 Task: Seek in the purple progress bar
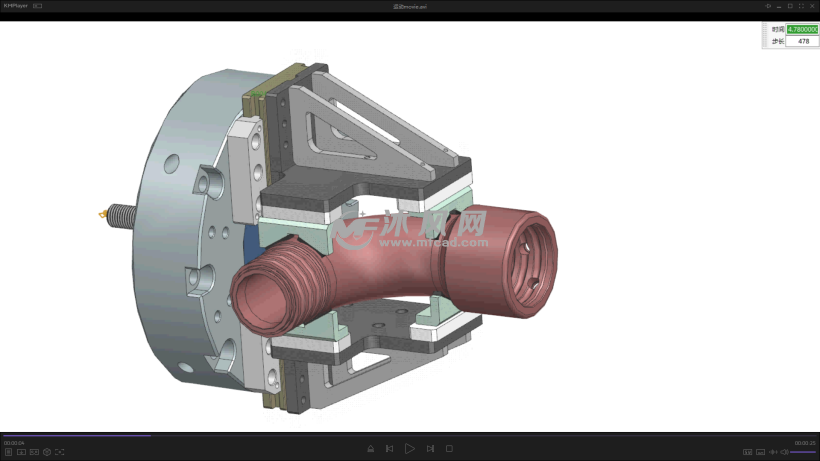410,435
